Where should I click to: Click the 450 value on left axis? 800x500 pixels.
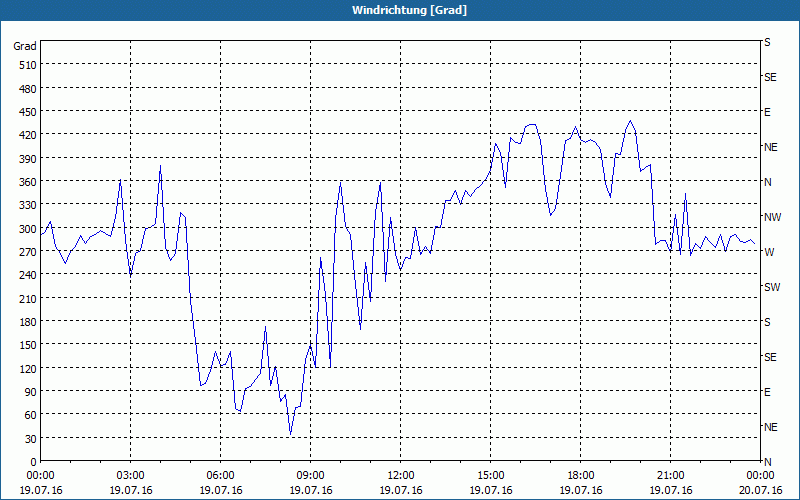[x=28, y=112]
